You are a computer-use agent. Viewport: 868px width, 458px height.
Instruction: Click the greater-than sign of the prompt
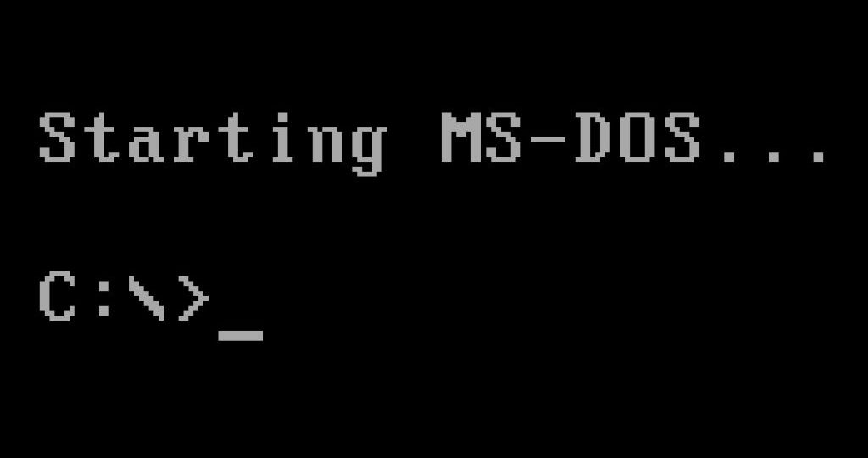click(x=192, y=299)
